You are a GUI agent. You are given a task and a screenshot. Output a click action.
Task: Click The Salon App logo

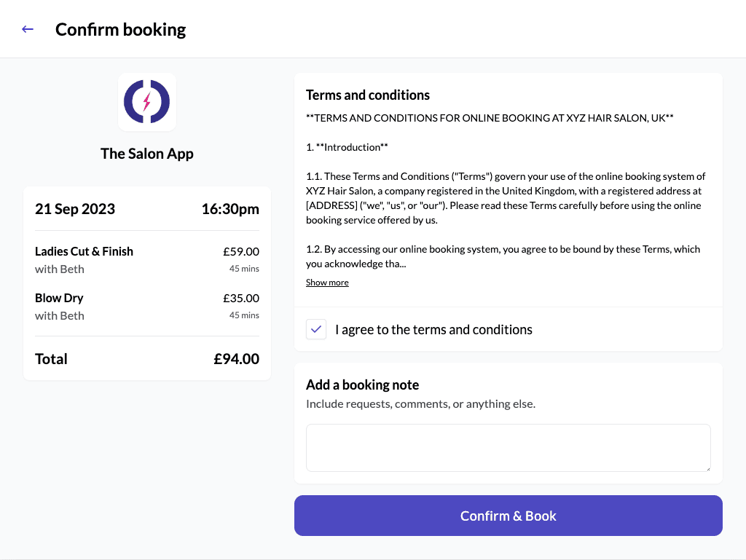pyautogui.click(x=147, y=101)
